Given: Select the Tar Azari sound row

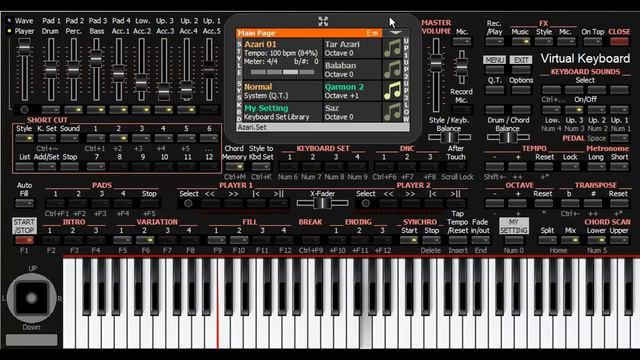Looking at the screenshot, I should pos(352,48).
